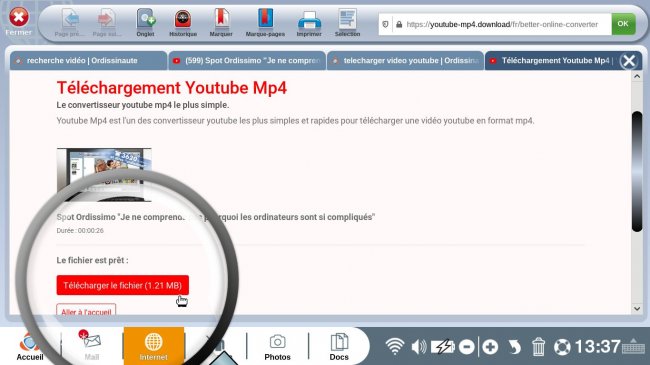This screenshot has height=365, width=650.
Task: Open a new tab with Onglet icon
Action: pos(146,19)
